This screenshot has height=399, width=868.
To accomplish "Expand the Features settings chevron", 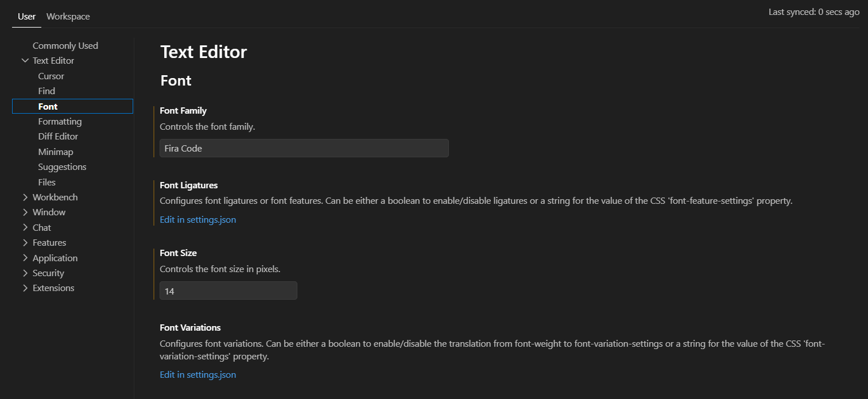I will tap(25, 242).
